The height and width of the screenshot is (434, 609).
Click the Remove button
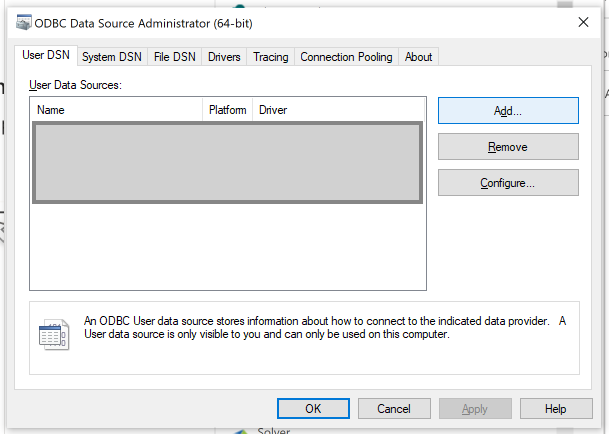coord(508,147)
